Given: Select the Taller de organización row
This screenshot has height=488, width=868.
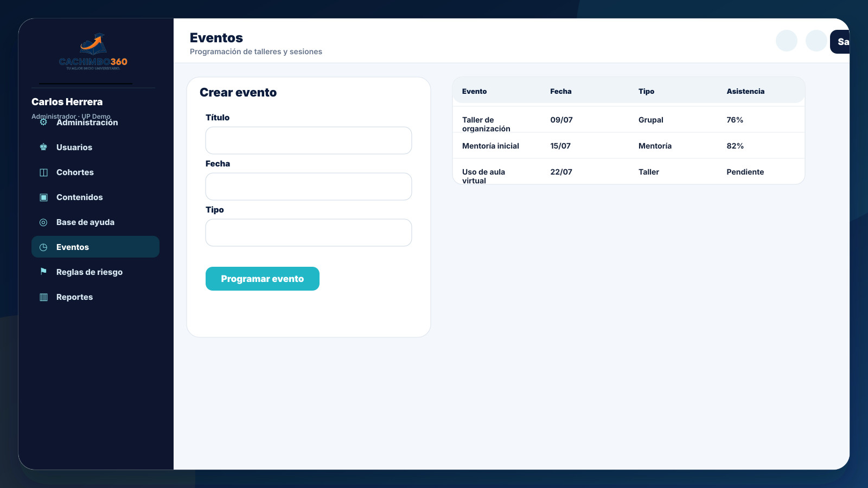Looking at the screenshot, I should 629,120.
